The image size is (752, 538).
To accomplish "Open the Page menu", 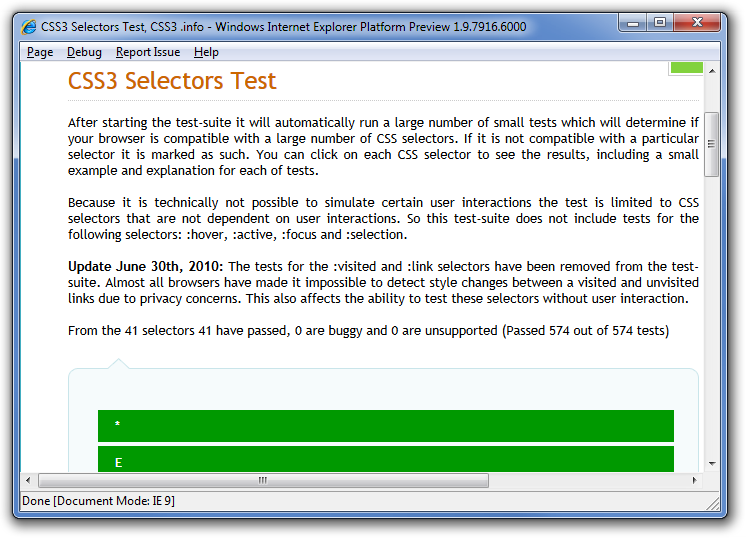I will pyautogui.click(x=40, y=52).
